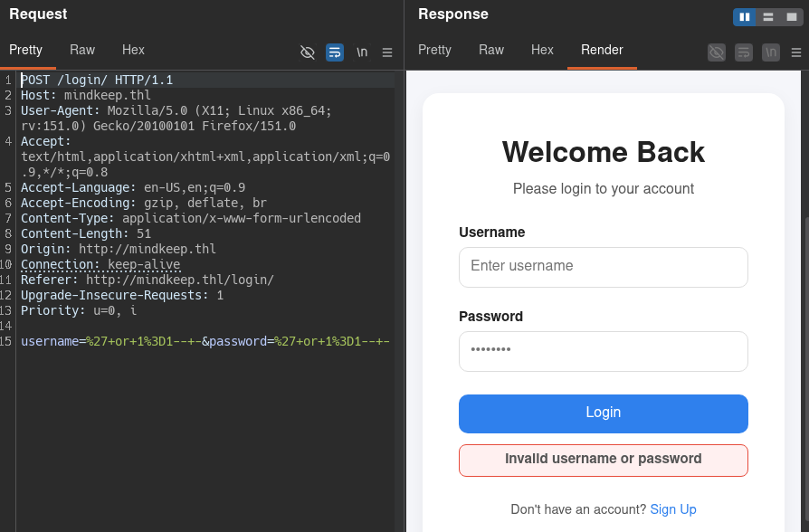This screenshot has height=532, width=809.
Task: Switch to the Request Raw tab
Action: 82,50
